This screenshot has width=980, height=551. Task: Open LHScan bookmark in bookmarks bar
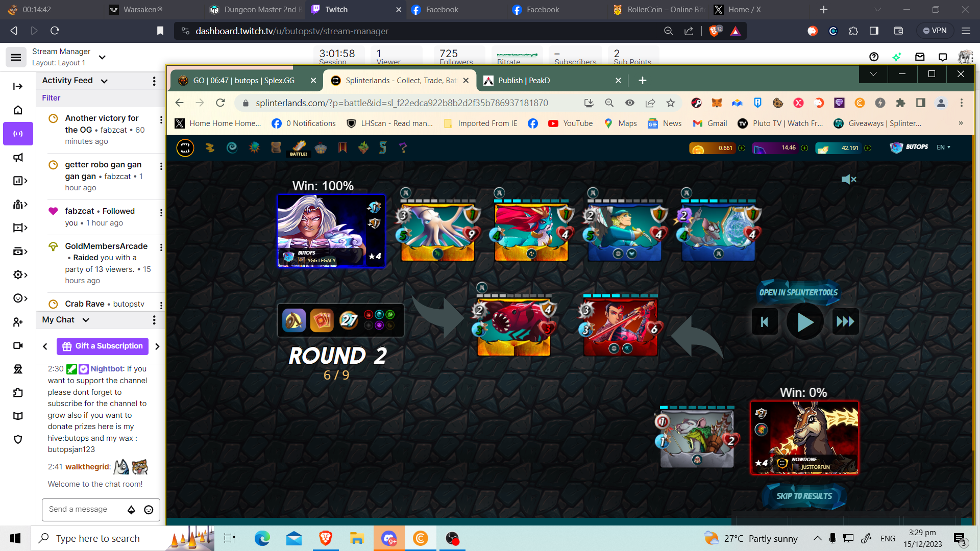pos(389,123)
